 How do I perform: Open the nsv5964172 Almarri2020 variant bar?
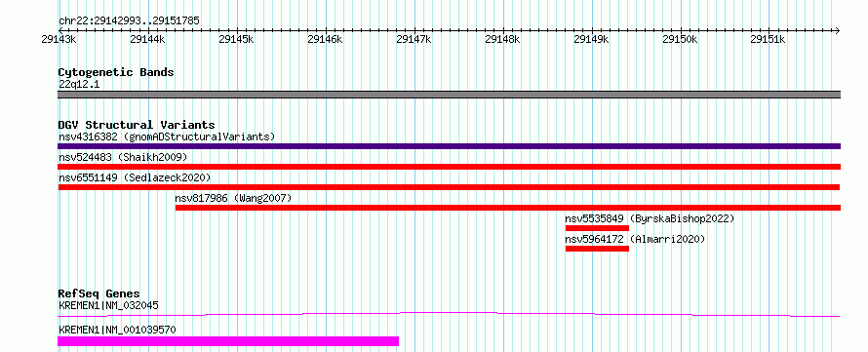click(597, 249)
